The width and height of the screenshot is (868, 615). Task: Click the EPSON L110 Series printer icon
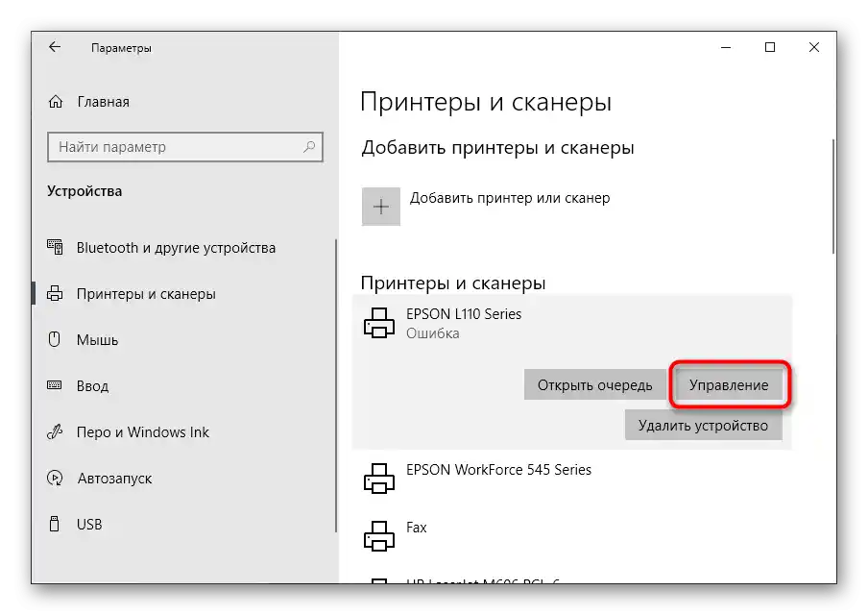click(379, 323)
